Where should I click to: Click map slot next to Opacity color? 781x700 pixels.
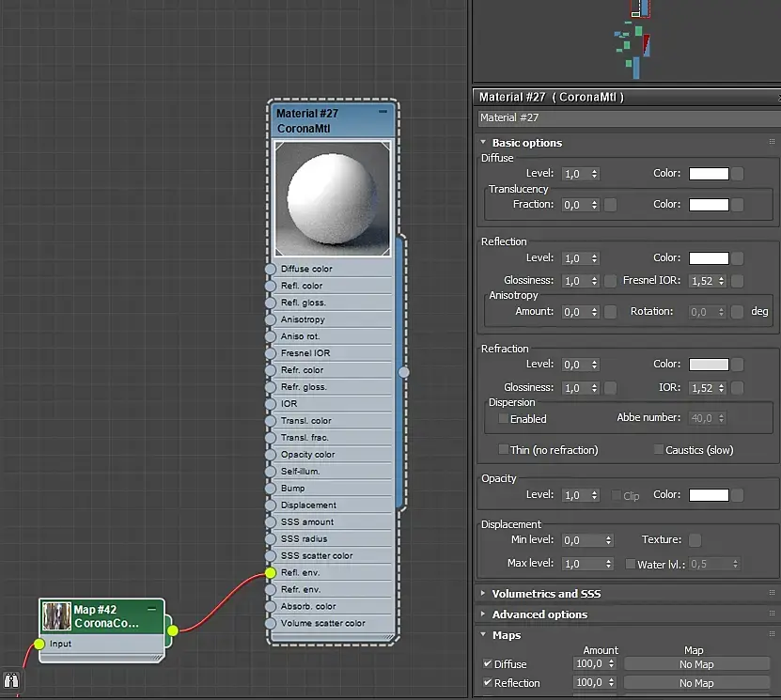(738, 495)
